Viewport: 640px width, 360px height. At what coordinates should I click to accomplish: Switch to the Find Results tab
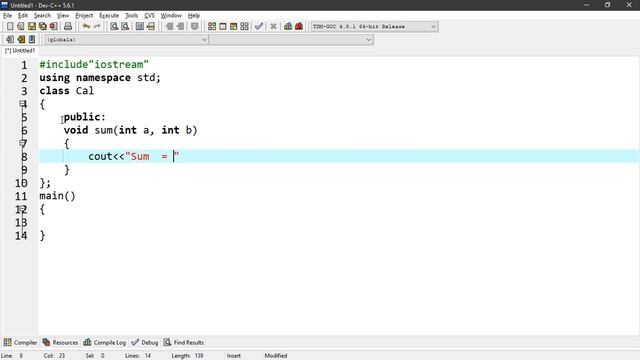[x=184, y=342]
